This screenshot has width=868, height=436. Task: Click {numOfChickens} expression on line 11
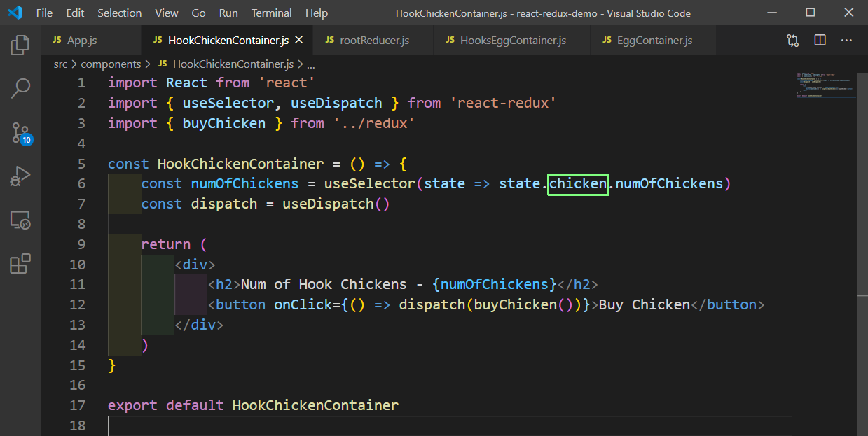495,285
